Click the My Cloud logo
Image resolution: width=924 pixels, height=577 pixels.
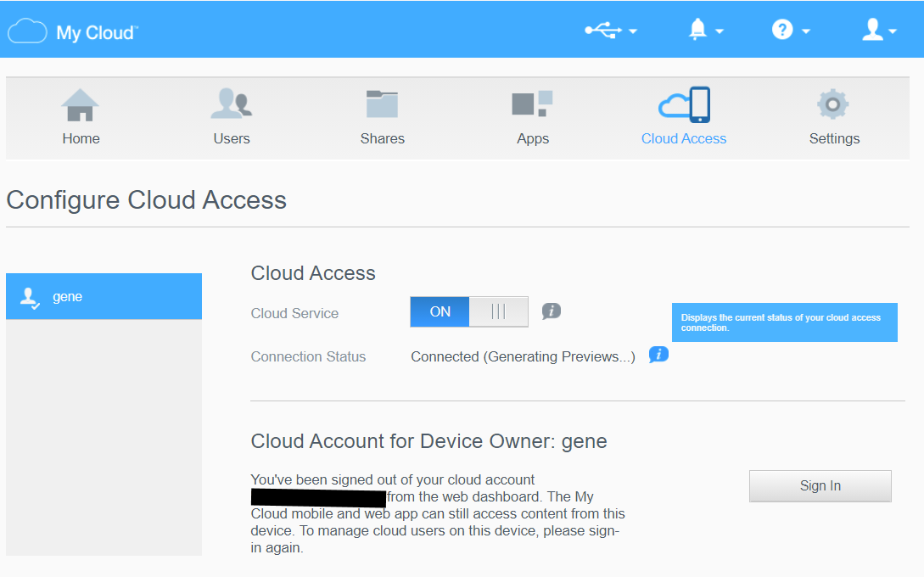[x=72, y=32]
